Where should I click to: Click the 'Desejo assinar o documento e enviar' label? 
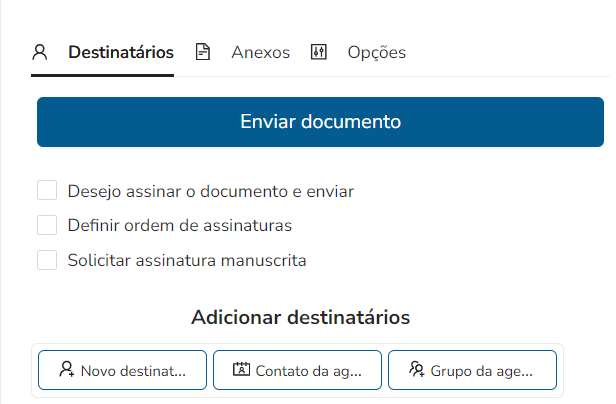coord(211,190)
